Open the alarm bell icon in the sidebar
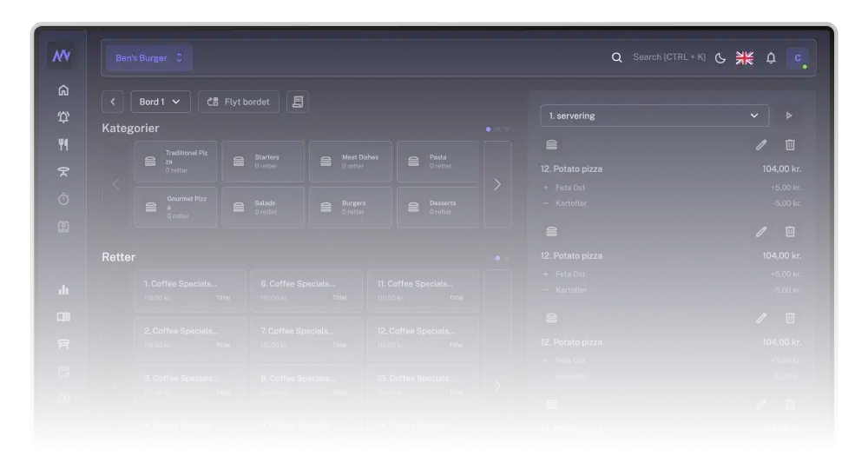The height and width of the screenshot is (463, 868). coord(63,117)
